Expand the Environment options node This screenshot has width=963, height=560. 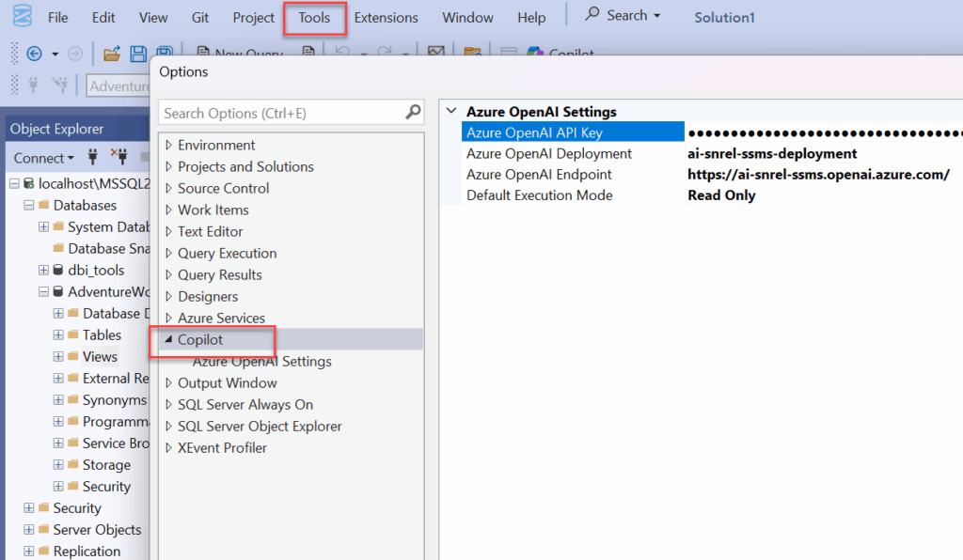pos(168,145)
